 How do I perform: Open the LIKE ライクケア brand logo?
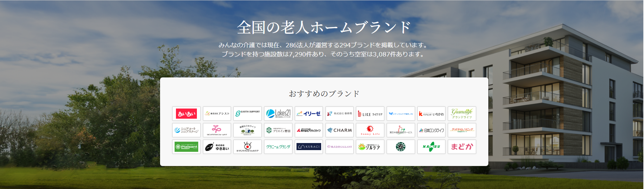(x=370, y=114)
